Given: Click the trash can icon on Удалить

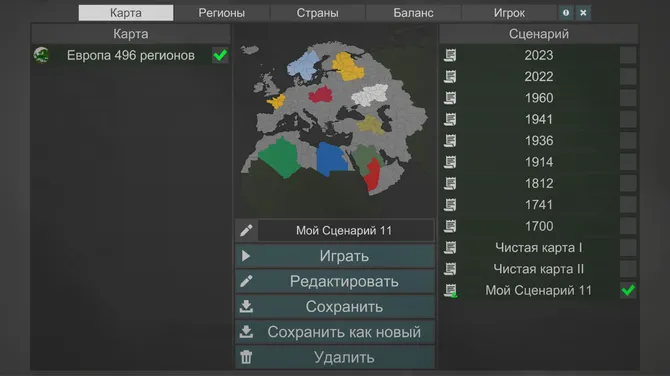Looking at the screenshot, I should tap(246, 357).
